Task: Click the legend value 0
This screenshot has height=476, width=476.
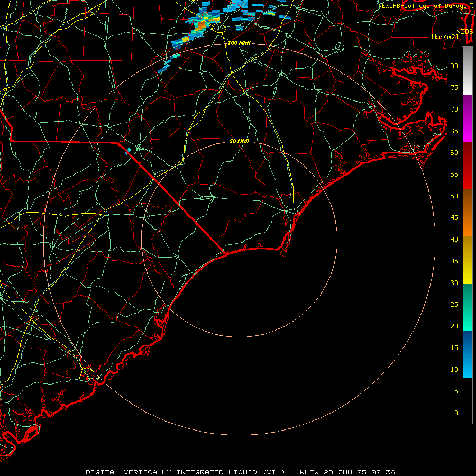Action: 456,413
